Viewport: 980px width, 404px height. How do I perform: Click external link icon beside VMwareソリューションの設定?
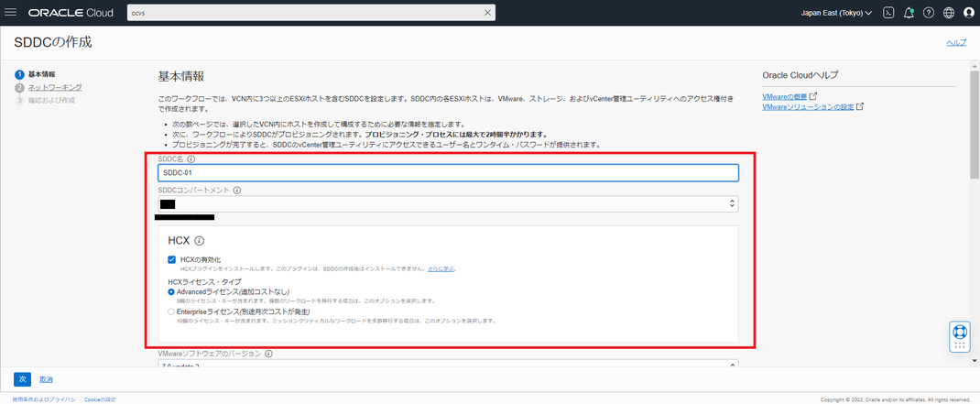tap(860, 106)
